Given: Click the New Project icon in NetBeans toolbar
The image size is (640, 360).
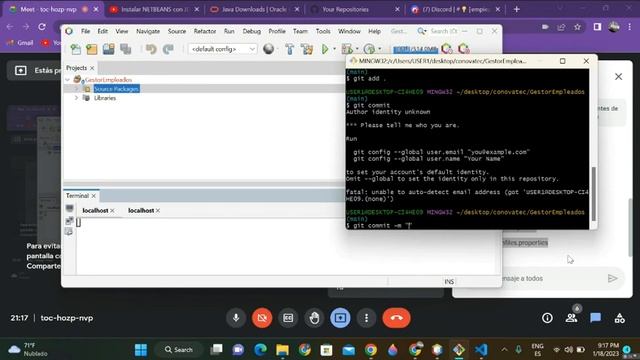Looking at the screenshot, I should tap(92, 49).
